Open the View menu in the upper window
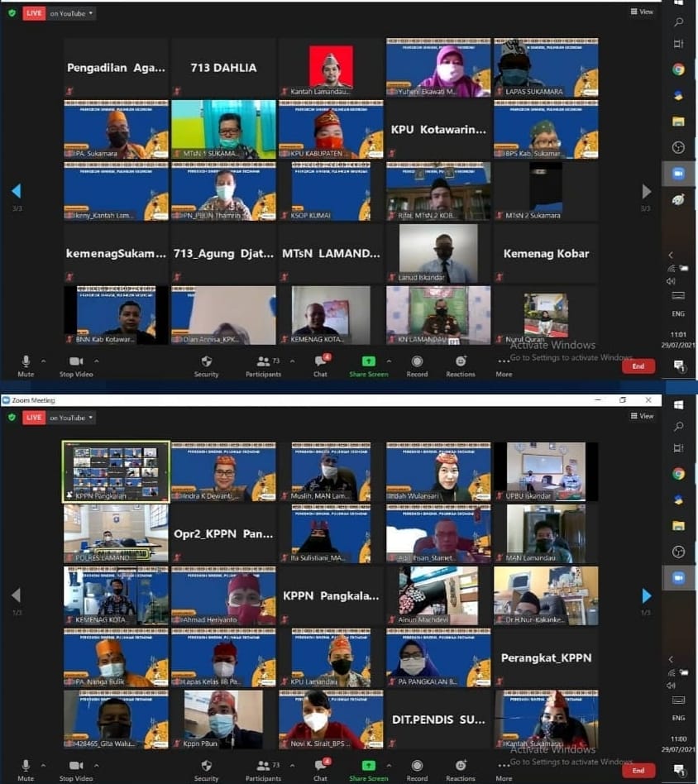The width and height of the screenshot is (698, 784). tap(642, 12)
